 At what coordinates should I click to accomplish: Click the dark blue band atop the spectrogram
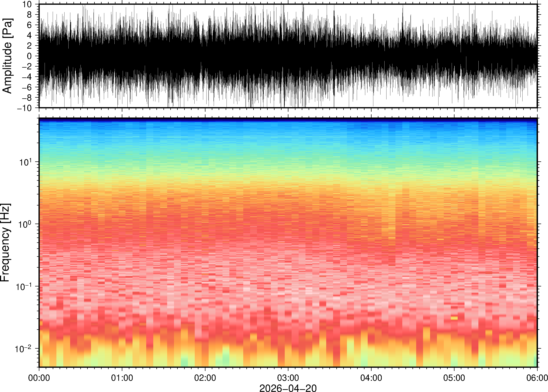288,119
